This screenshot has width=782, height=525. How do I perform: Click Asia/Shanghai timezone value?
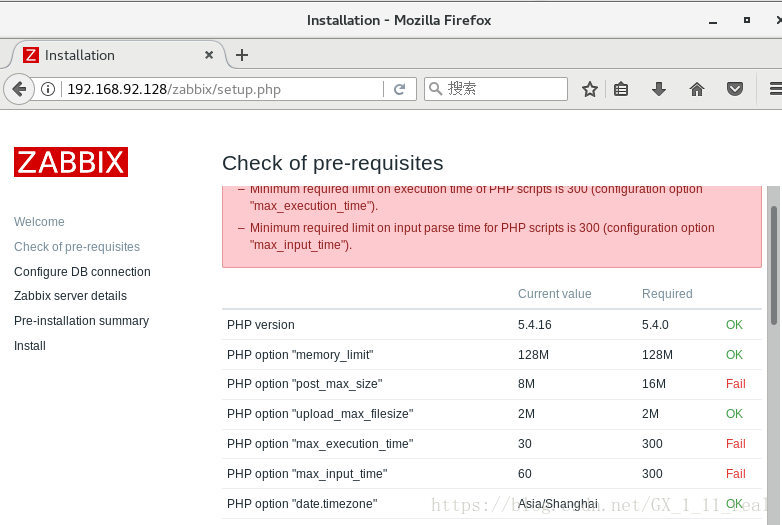click(x=558, y=504)
